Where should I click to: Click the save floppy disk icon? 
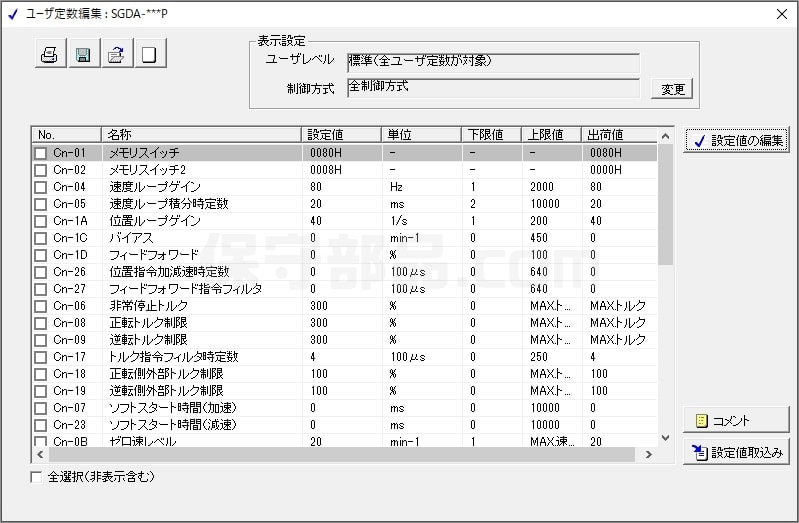(x=83, y=55)
